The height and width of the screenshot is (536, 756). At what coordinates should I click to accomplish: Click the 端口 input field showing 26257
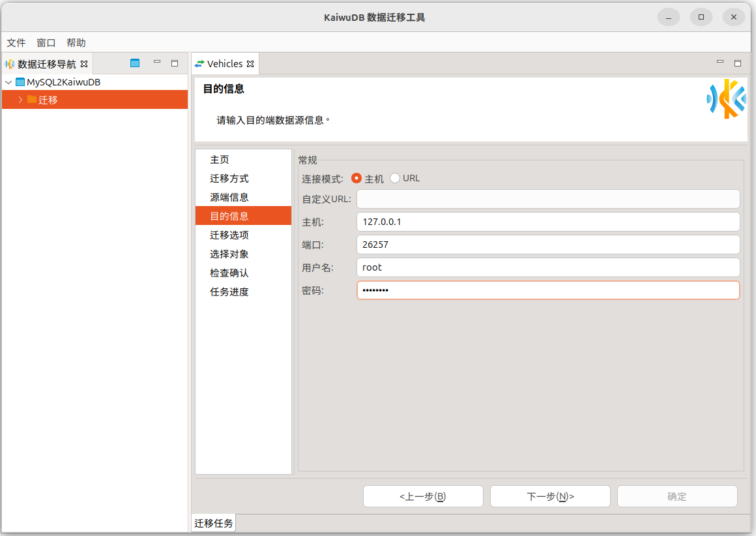tap(547, 245)
